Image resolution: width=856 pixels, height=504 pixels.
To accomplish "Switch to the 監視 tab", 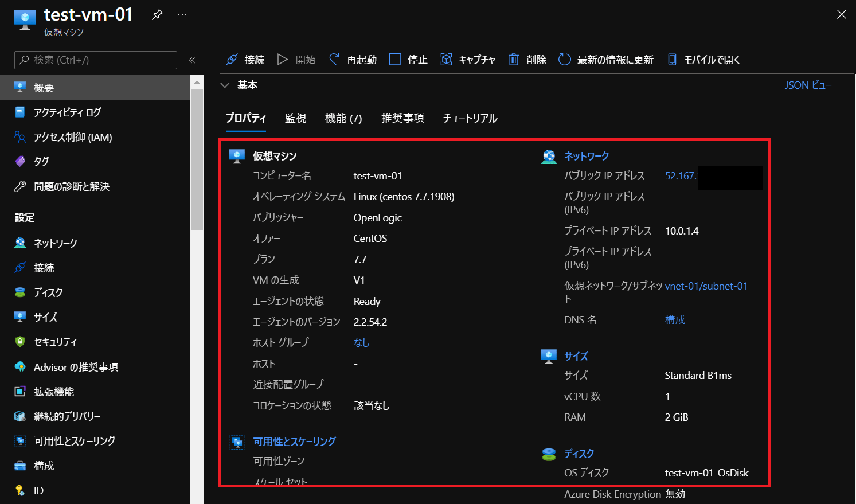I will click(295, 118).
